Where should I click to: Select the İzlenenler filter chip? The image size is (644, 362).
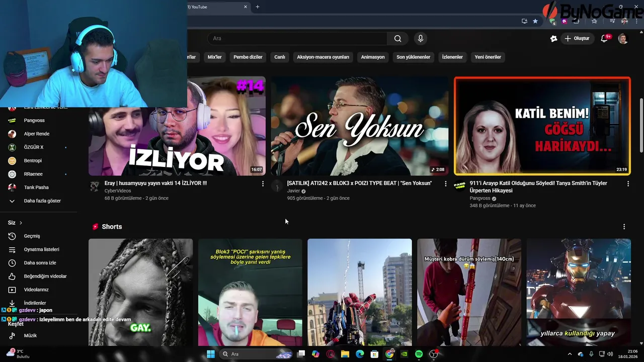click(x=452, y=57)
